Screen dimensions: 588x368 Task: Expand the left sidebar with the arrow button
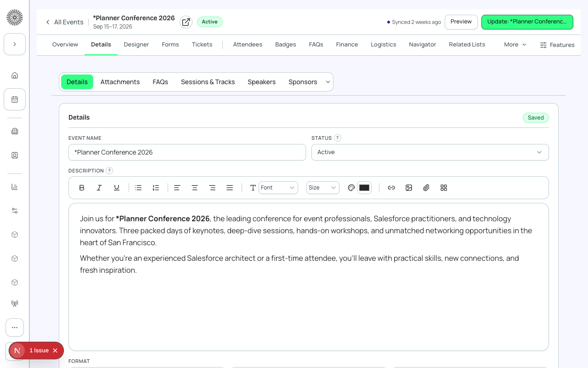[15, 44]
